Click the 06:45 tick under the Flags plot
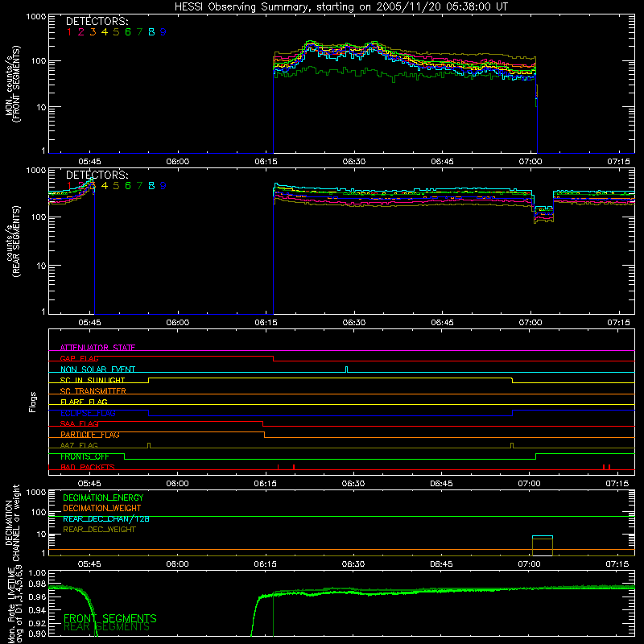This screenshot has width=644, height=644. 441,484
